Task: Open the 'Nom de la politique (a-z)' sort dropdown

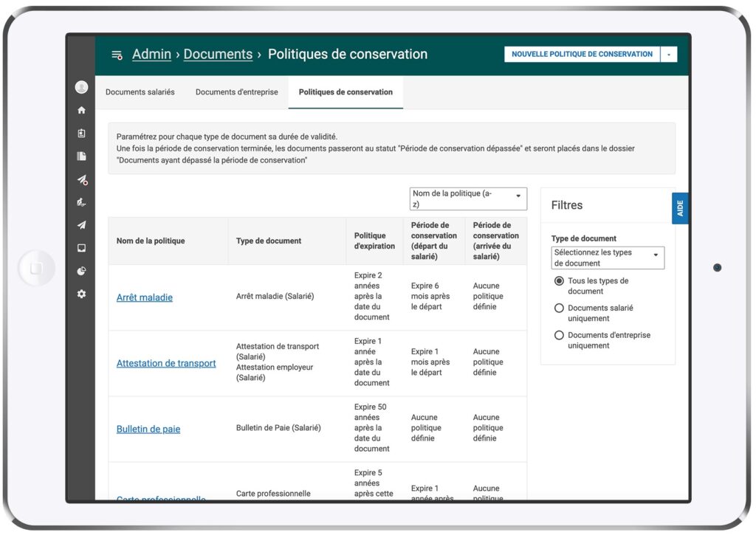Action: (468, 199)
